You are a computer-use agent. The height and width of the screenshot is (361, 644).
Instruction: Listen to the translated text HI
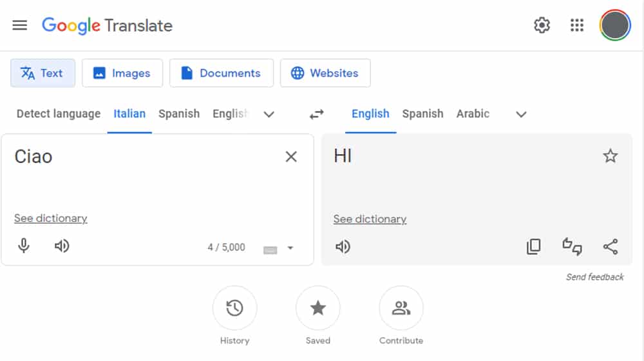[343, 247]
